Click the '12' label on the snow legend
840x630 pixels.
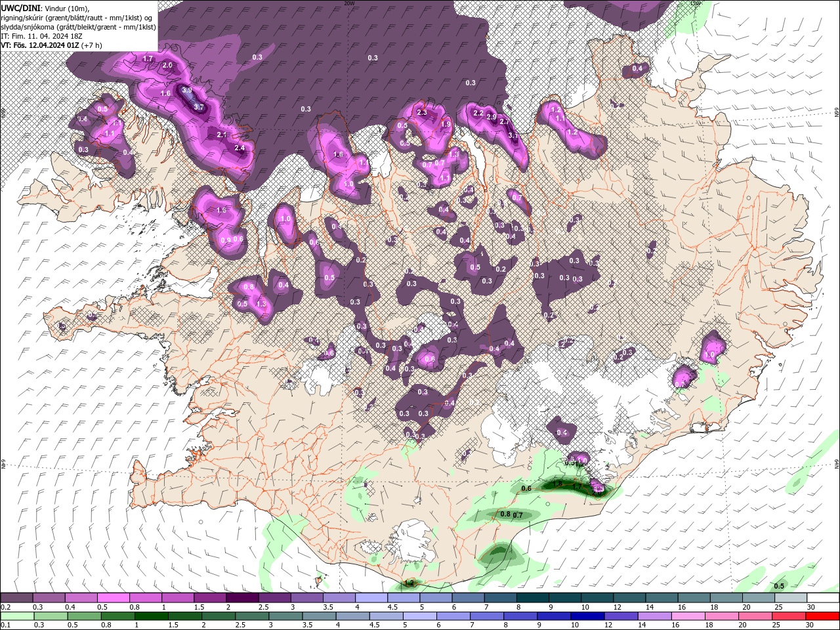pos(618,607)
